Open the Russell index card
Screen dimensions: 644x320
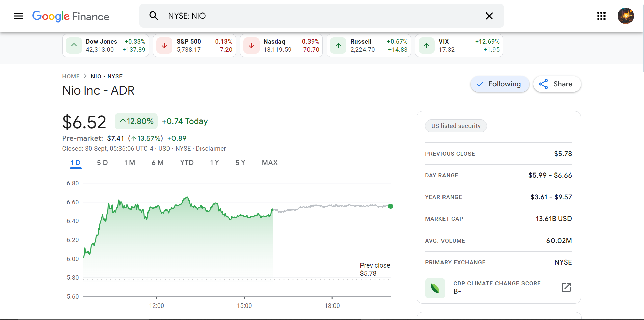point(369,46)
